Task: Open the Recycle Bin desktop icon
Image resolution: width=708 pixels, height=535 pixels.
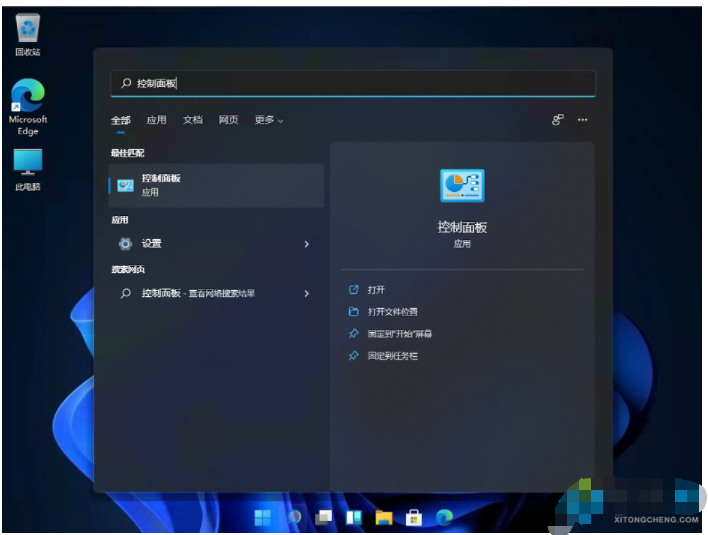Action: (27, 33)
